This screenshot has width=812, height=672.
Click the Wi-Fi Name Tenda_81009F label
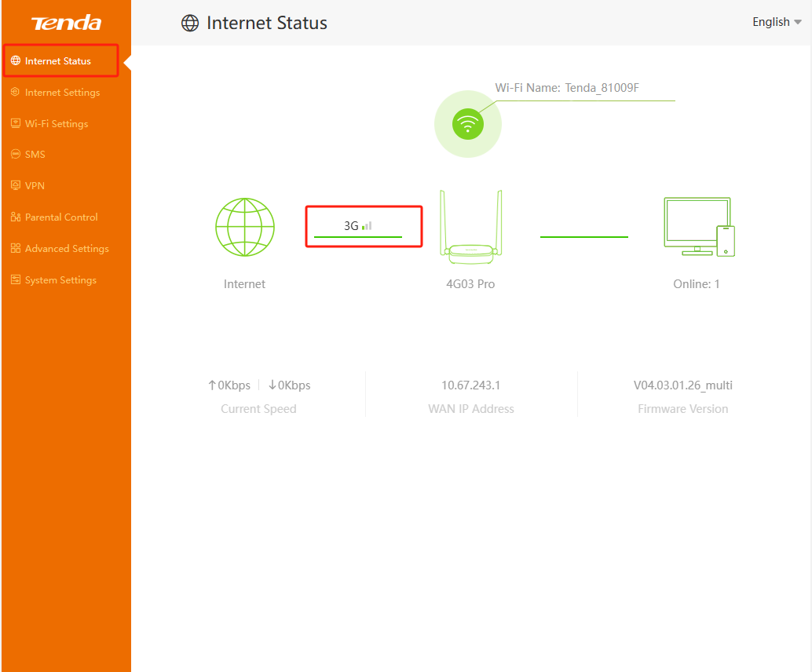[x=567, y=88]
